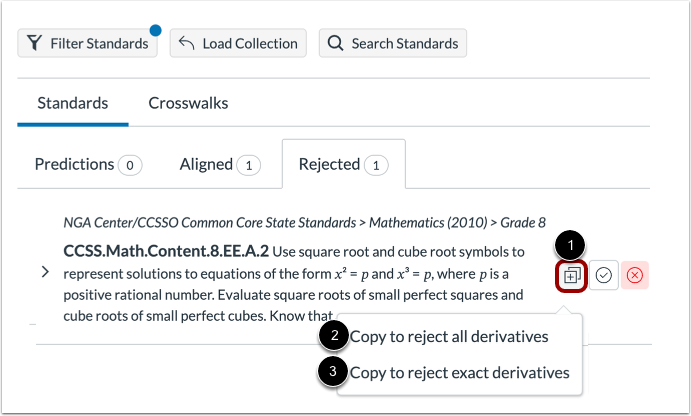Click the number 3 callout marker
The width and height of the screenshot is (691, 416).
point(333,372)
